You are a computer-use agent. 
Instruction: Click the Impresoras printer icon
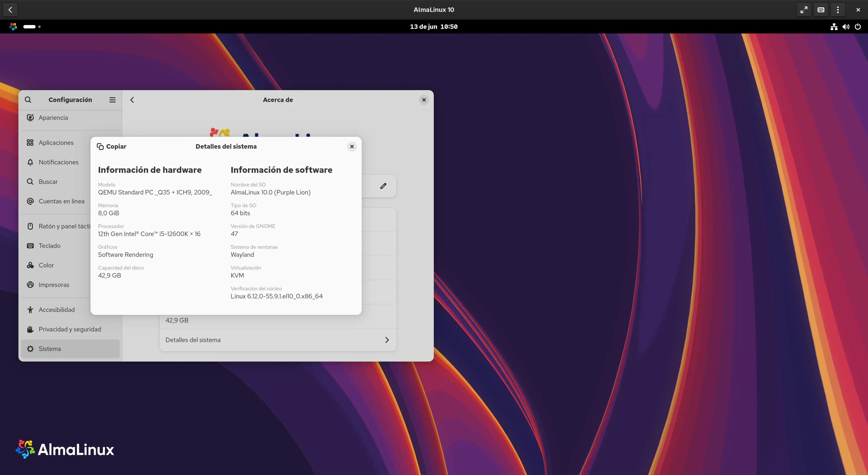tap(30, 285)
